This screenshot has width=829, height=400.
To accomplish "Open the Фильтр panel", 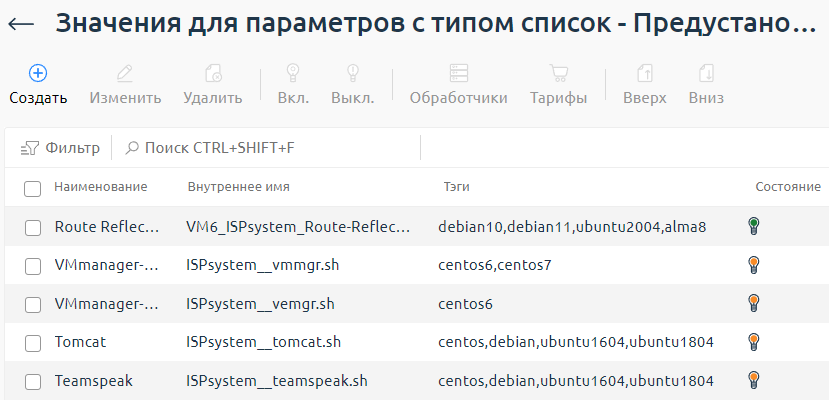I will click(x=61, y=148).
